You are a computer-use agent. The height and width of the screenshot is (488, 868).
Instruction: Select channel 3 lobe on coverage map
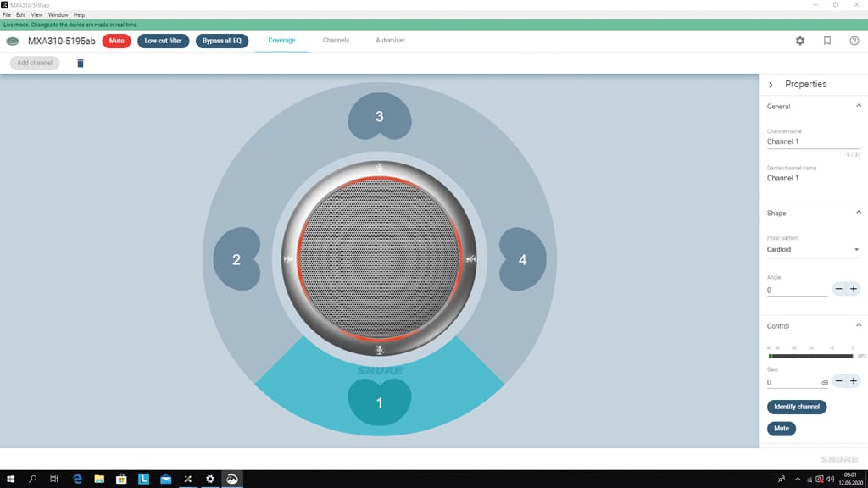click(380, 116)
